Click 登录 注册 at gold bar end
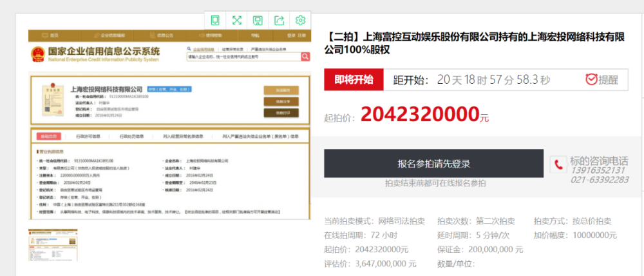 click(x=296, y=35)
